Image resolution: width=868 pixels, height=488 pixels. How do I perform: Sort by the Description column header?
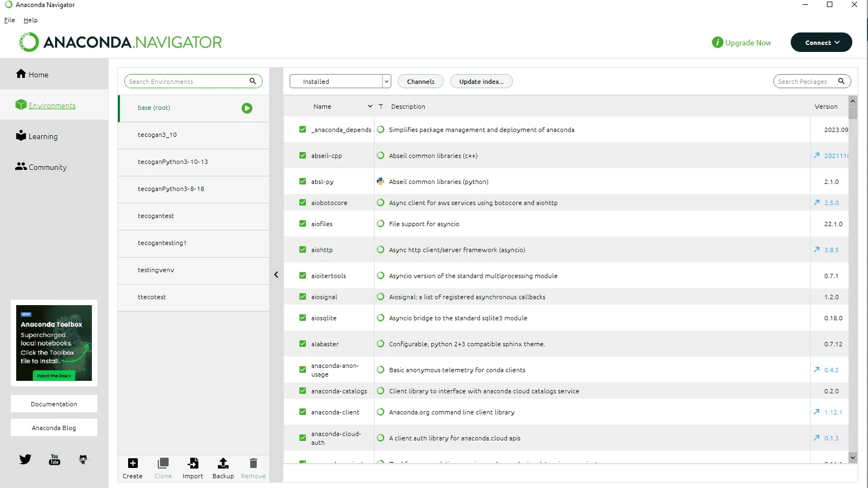[x=408, y=107]
